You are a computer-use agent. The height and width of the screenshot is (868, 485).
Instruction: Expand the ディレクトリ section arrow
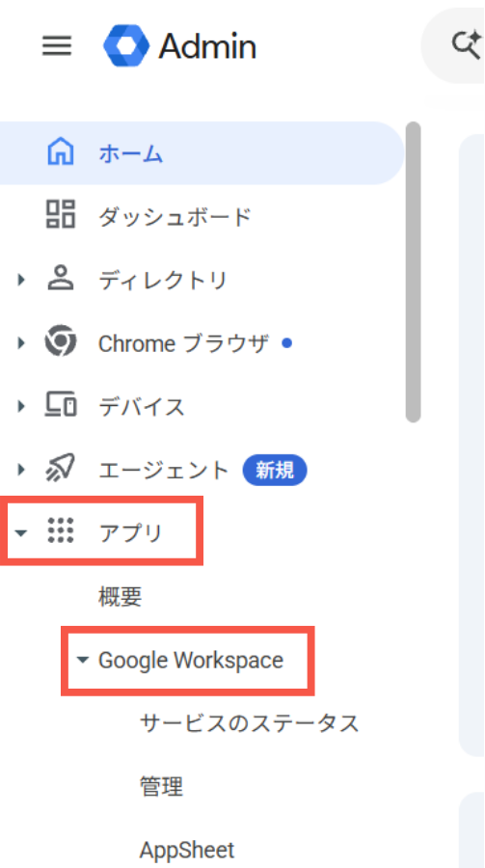coord(21,279)
